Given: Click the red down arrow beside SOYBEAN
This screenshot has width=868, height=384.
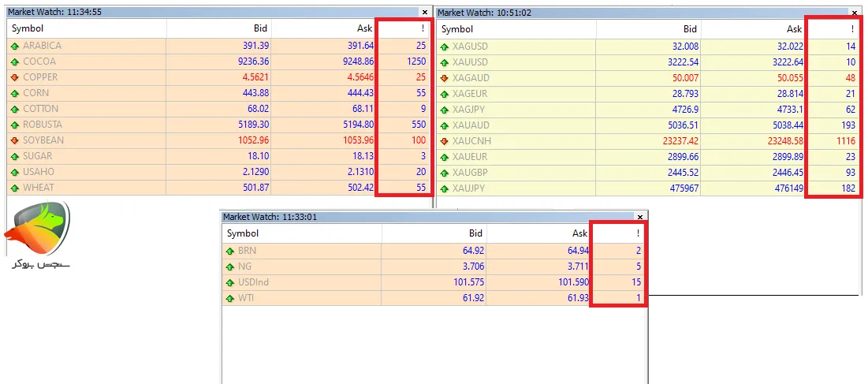Looking at the screenshot, I should click(x=14, y=140).
